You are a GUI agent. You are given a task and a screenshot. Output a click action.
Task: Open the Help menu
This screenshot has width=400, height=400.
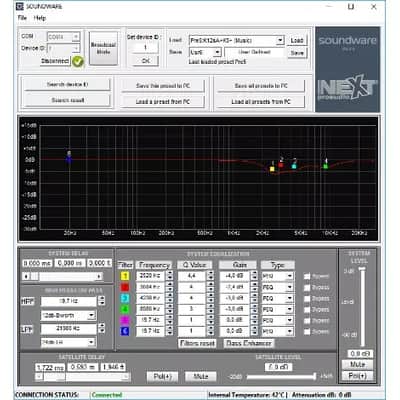(40, 18)
